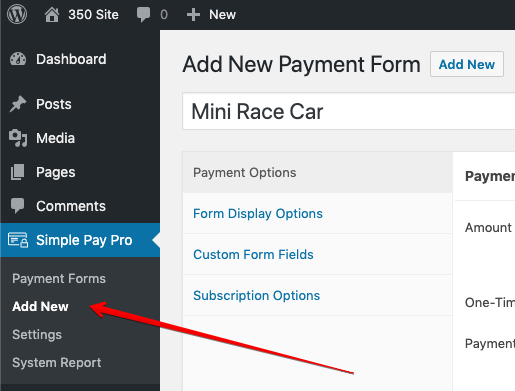Viewport: 515px width, 391px height.
Task: Click the Dashboard gauge icon
Action: (x=18, y=59)
